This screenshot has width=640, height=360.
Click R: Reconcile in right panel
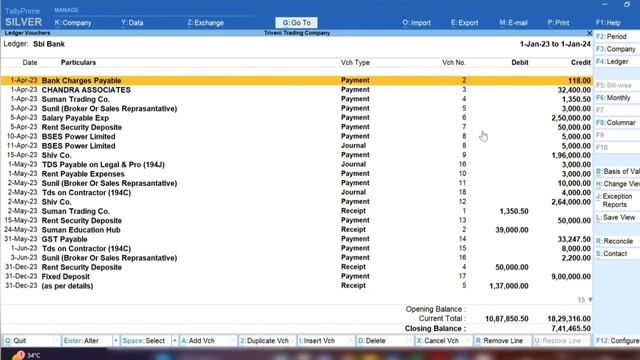tap(617, 241)
